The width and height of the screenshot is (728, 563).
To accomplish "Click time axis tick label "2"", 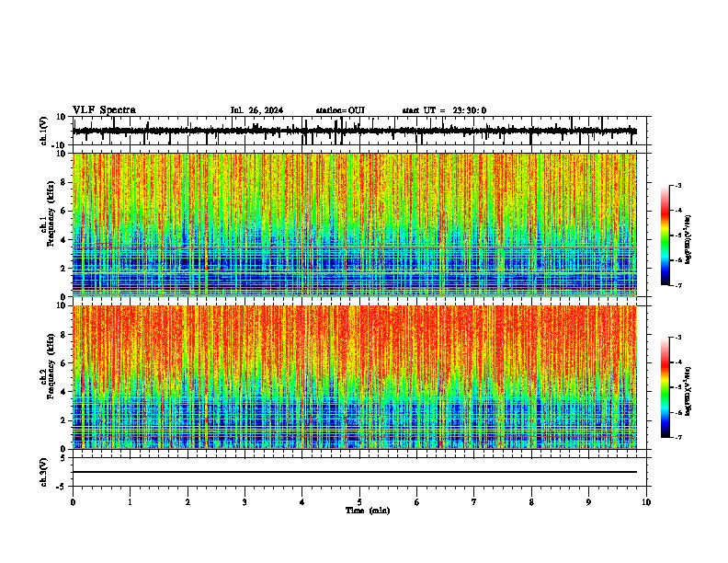I will pos(188,502).
